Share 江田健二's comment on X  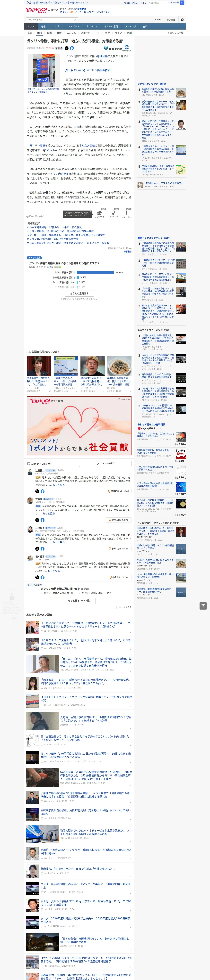(37, 491)
